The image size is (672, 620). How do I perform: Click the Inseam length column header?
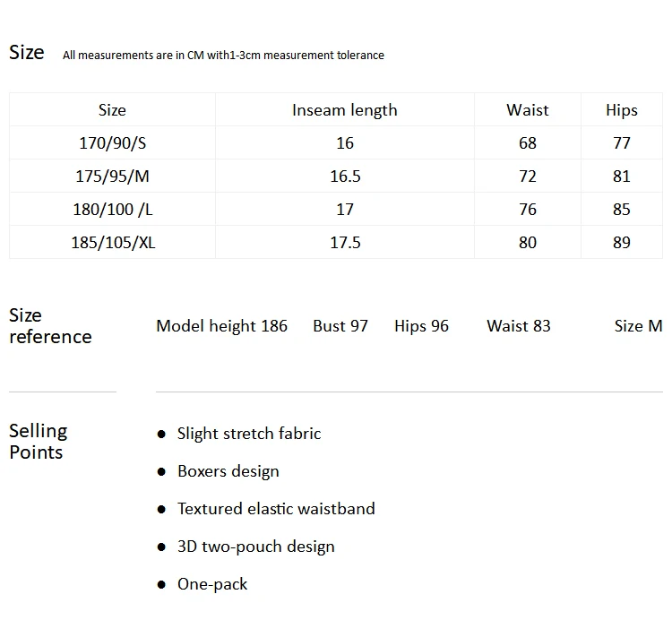click(x=345, y=110)
